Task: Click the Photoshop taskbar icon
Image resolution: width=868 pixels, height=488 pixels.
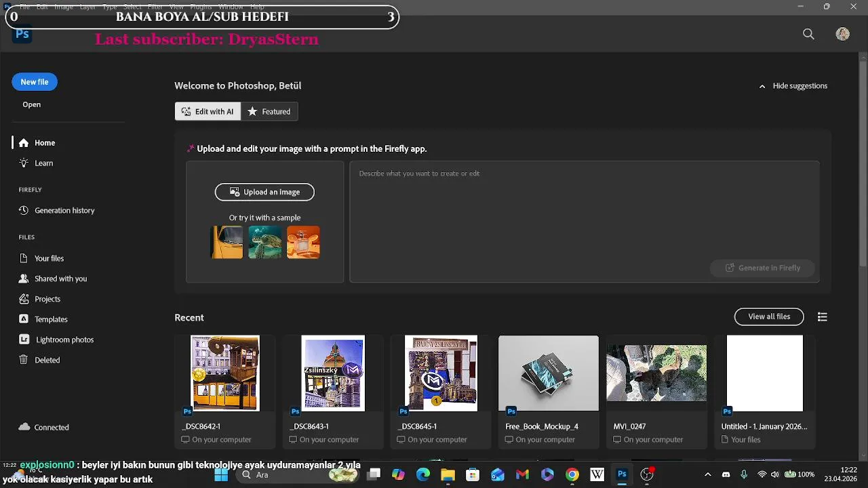Action: click(622, 475)
